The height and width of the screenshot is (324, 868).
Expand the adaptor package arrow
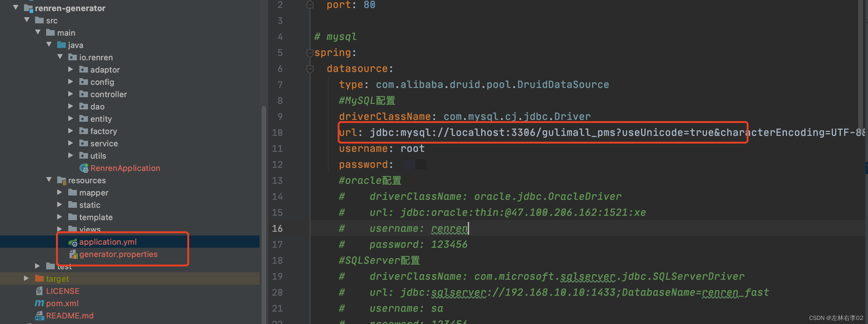[x=71, y=69]
